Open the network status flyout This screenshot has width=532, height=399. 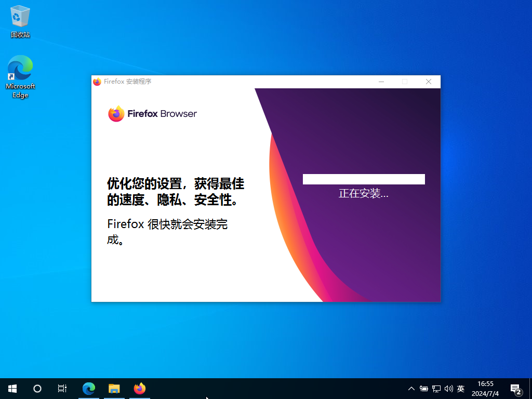point(435,388)
